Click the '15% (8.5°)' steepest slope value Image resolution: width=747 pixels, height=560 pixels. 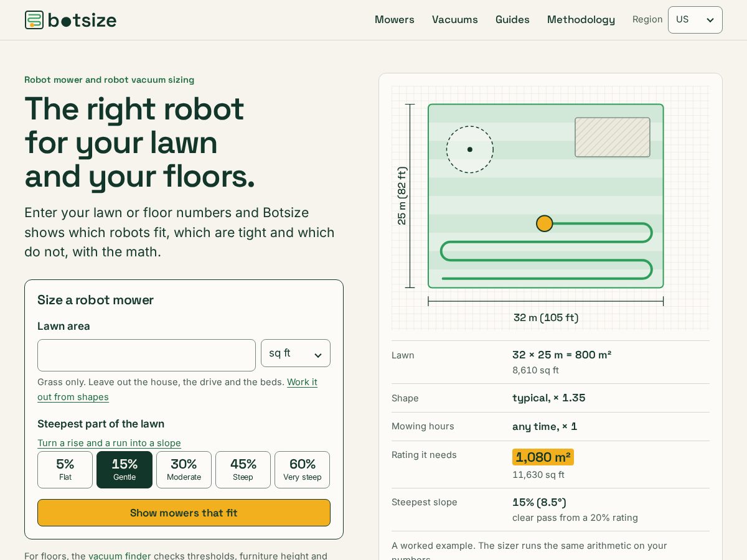pyautogui.click(x=539, y=502)
